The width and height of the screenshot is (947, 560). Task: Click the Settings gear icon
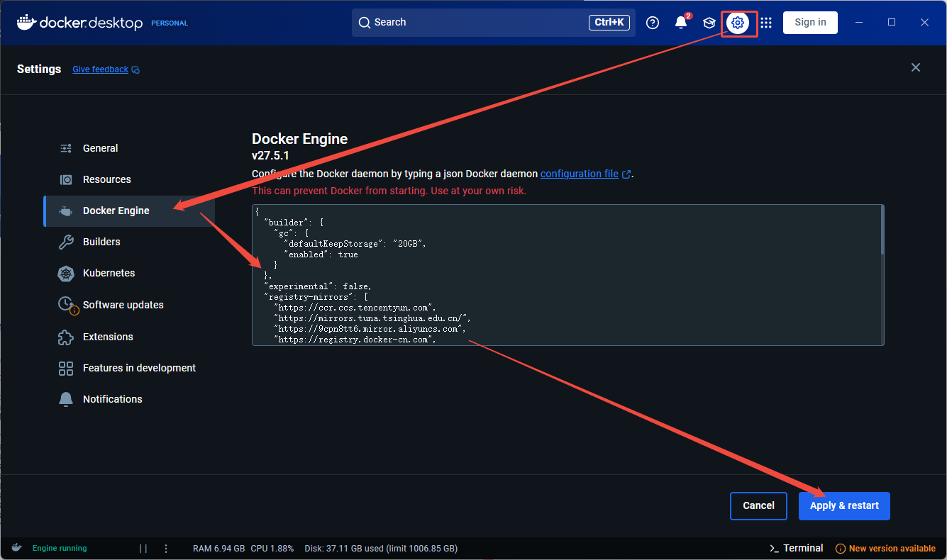(x=738, y=23)
